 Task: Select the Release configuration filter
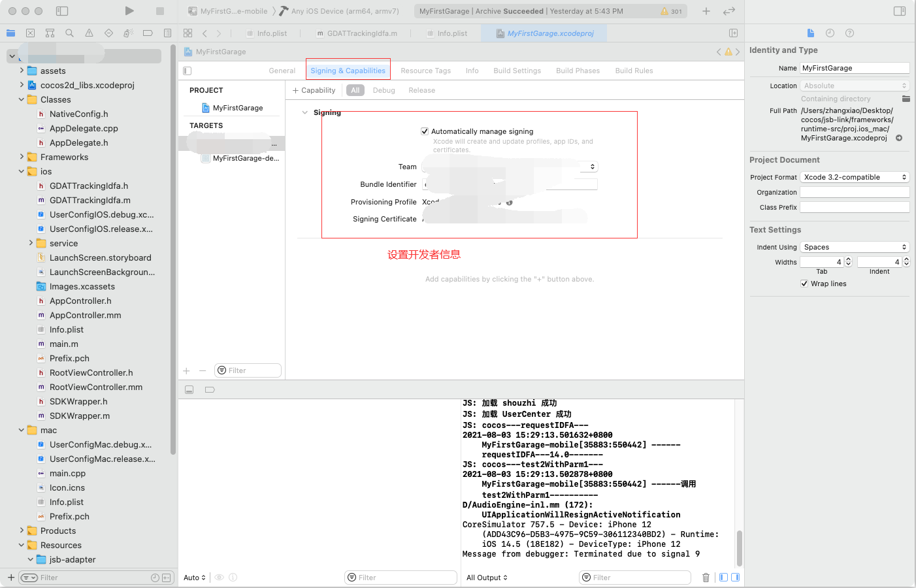422,90
